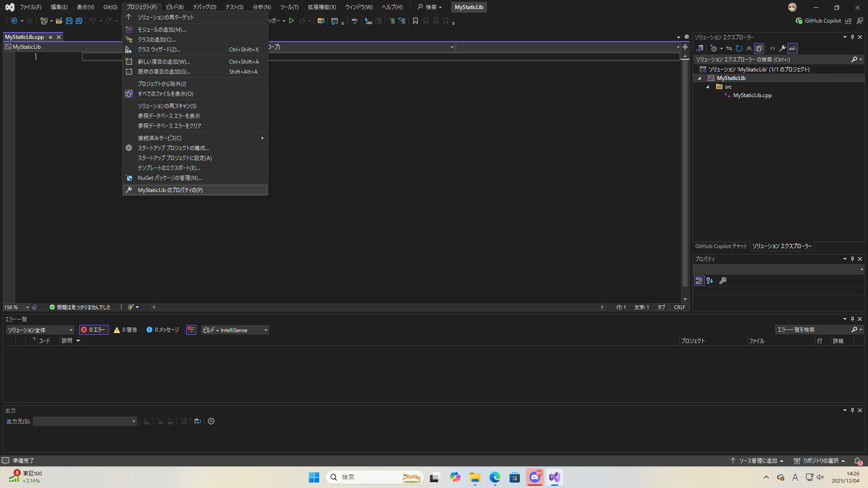Click the refresh icon in Solution Explorer toolbar
The width and height of the screenshot is (868, 488).
[739, 48]
